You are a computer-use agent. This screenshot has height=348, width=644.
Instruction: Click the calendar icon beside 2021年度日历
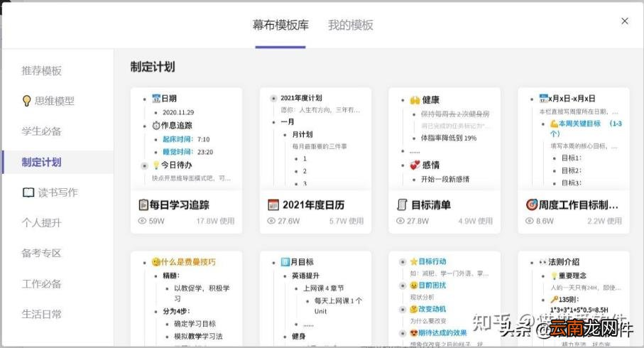(x=273, y=205)
